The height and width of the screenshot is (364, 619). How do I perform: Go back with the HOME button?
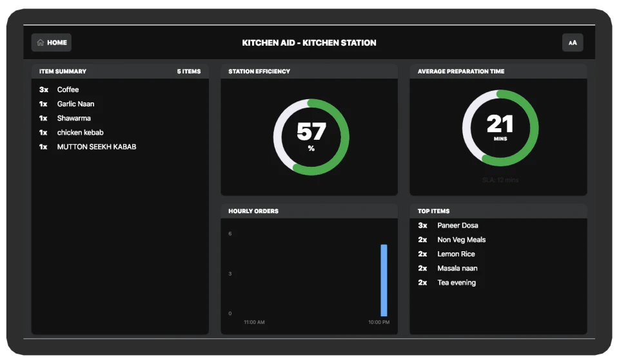pyautogui.click(x=52, y=43)
